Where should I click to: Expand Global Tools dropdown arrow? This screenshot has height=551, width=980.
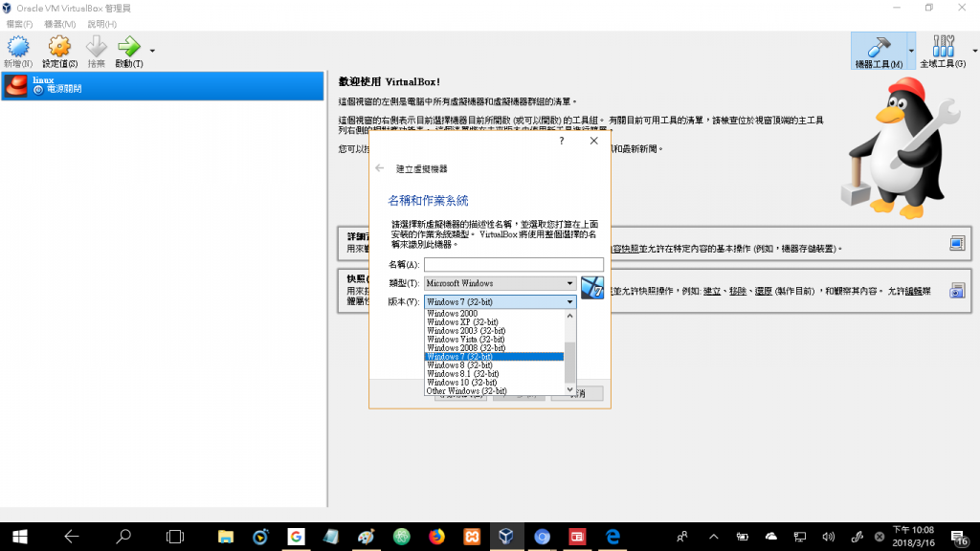(975, 52)
